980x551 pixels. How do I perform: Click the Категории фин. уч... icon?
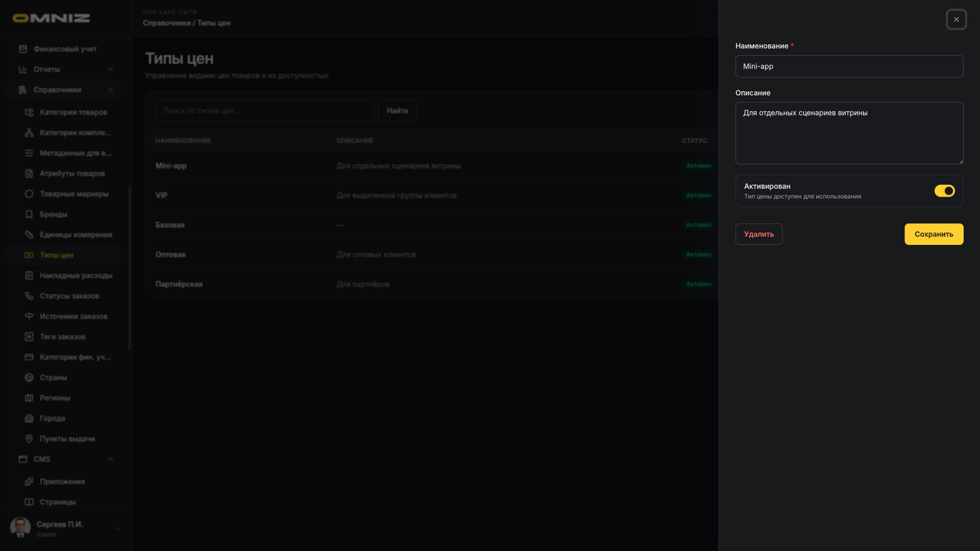[29, 357]
